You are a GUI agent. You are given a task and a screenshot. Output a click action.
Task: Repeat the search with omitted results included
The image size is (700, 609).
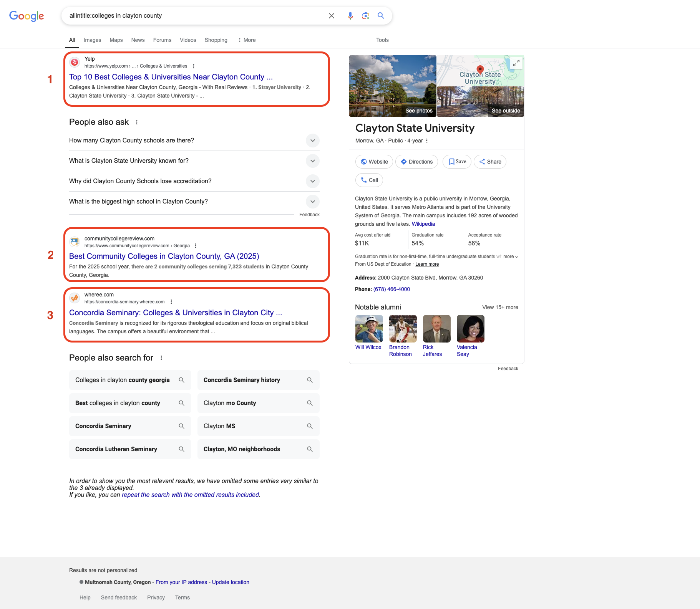pyautogui.click(x=191, y=495)
